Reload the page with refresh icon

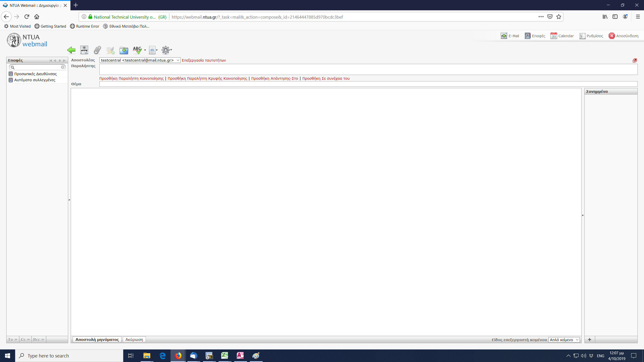27,17
